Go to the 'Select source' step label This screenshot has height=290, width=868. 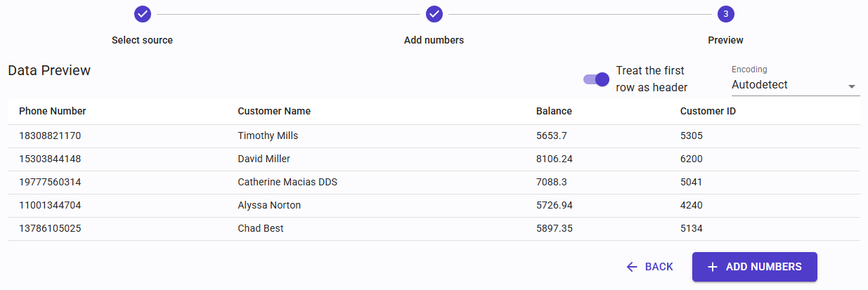[142, 40]
